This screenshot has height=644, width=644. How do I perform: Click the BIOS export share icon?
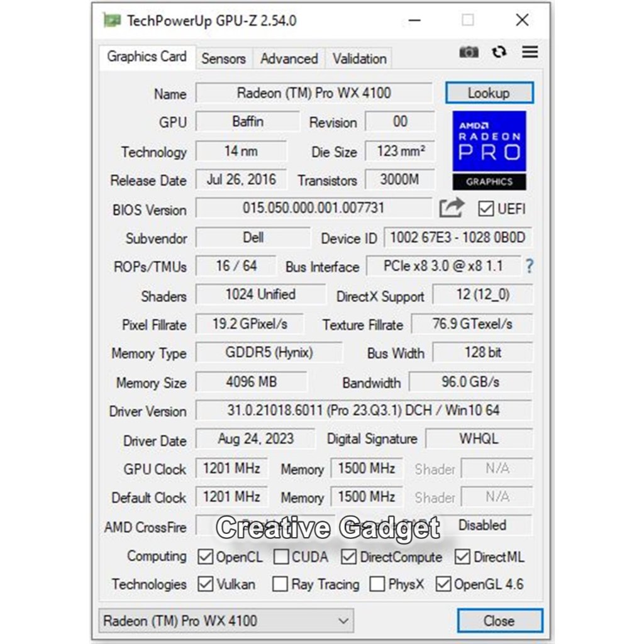tap(451, 208)
